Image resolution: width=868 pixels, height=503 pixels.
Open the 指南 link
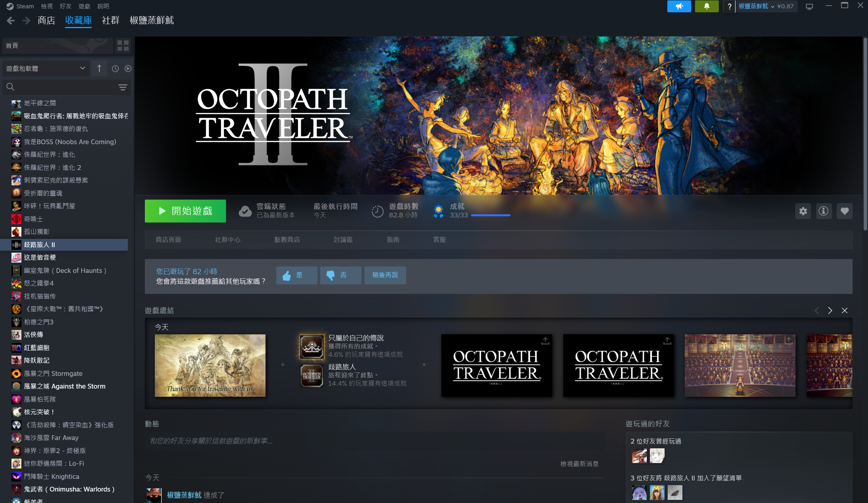tap(393, 240)
